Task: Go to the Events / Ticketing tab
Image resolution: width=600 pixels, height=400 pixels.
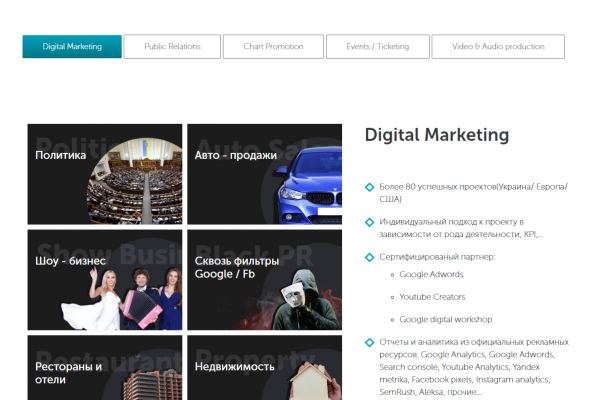Action: coord(378,47)
